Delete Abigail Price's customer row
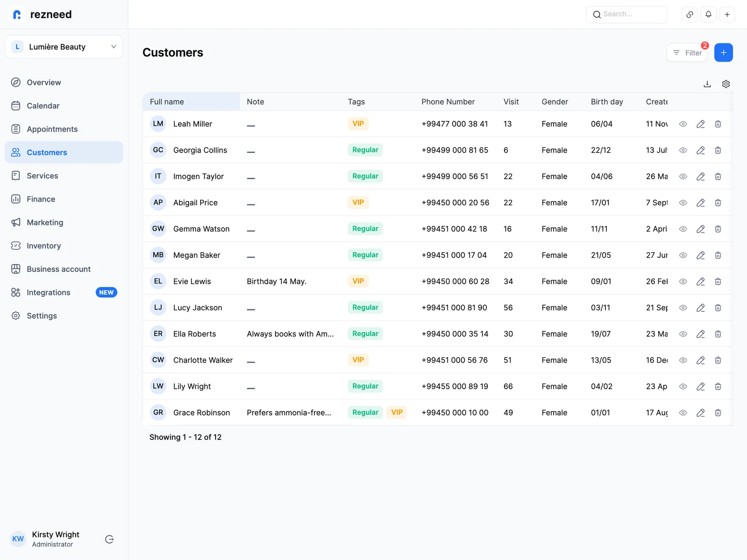Viewport: 747px width, 560px height. (718, 203)
